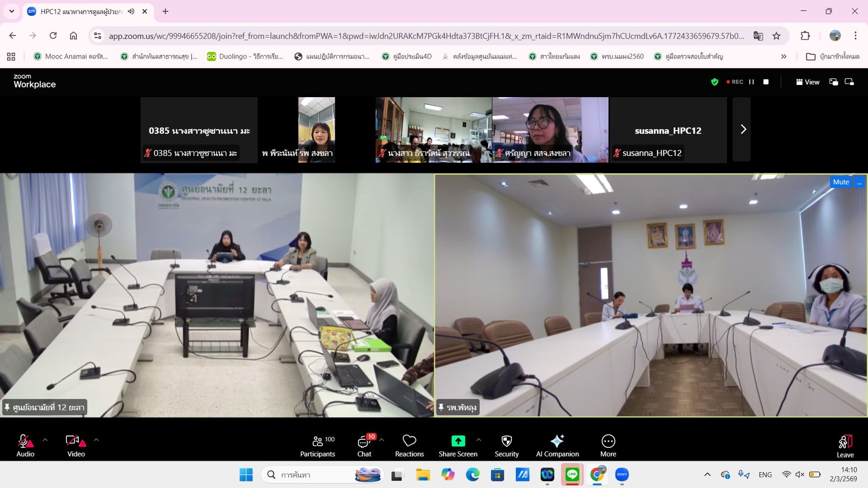The image size is (868, 488).
Task: Turn on camera with Video button
Action: pos(76,445)
